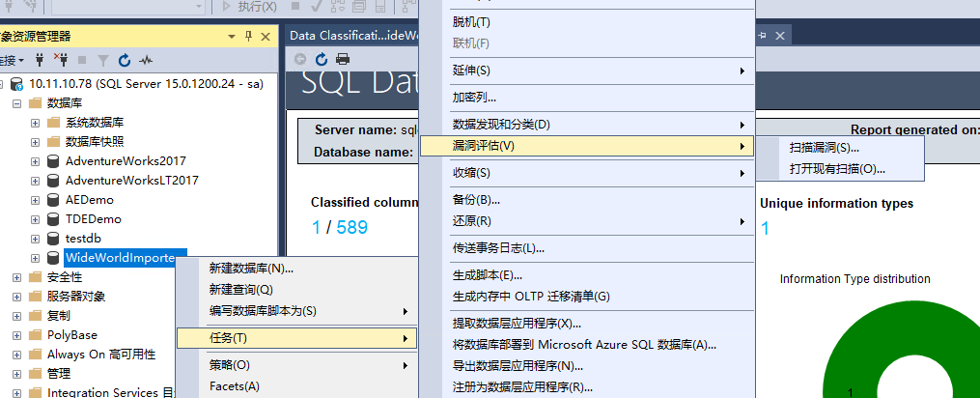Select 导出数据层应用程序(N)... menu item

(x=586, y=365)
